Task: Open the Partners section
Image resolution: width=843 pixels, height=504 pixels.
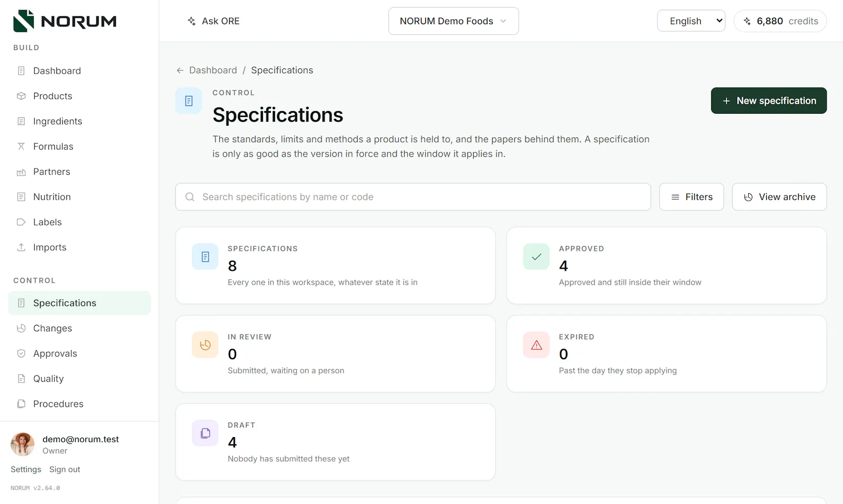Action: point(80,172)
